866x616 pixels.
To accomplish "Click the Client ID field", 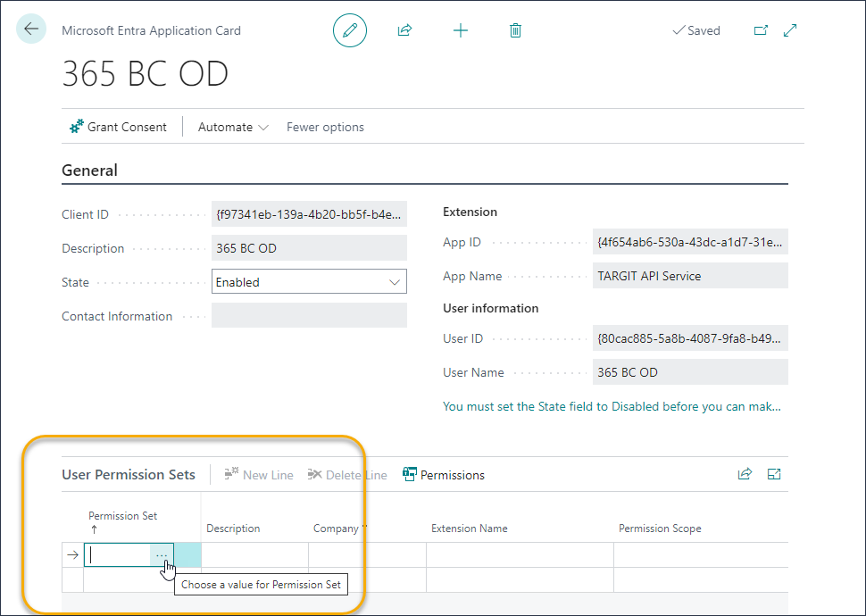I will (x=309, y=214).
